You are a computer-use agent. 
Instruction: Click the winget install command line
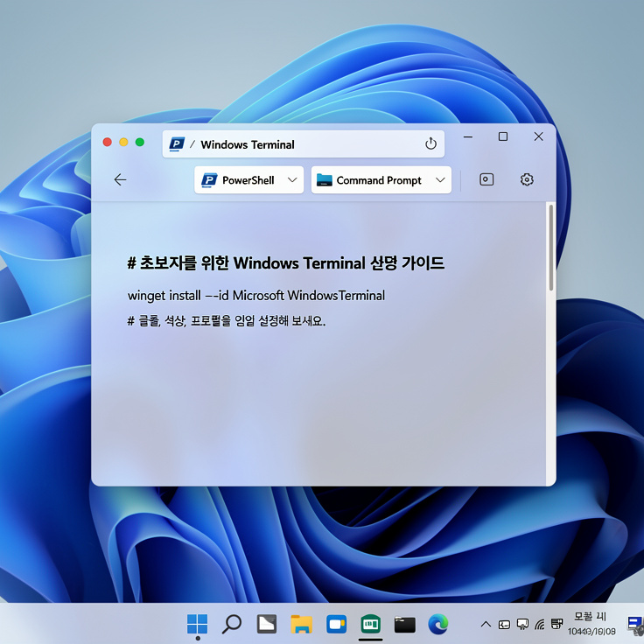point(256,296)
